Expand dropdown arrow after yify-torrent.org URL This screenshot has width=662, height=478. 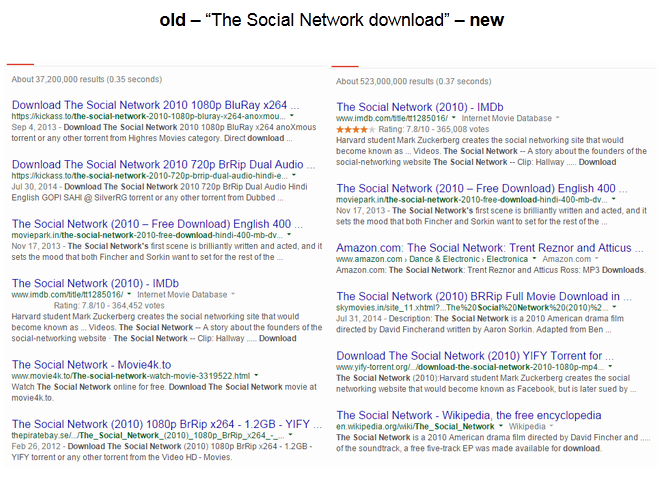pos(610,366)
